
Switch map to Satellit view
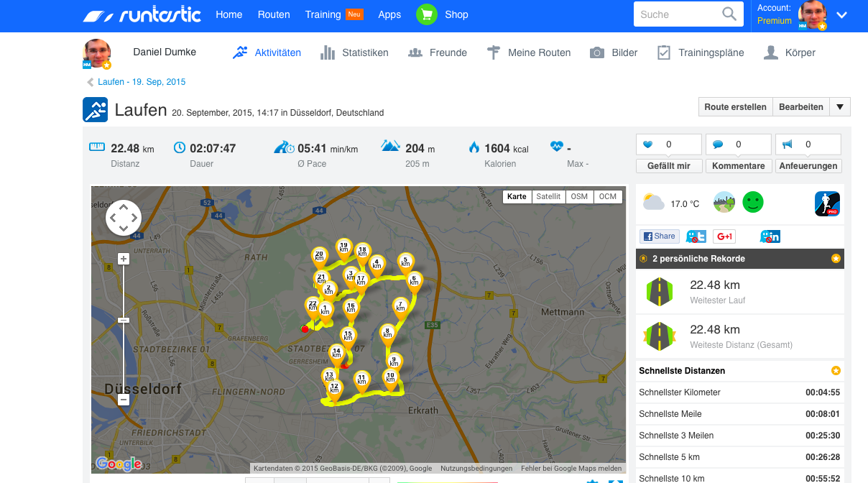(x=548, y=196)
